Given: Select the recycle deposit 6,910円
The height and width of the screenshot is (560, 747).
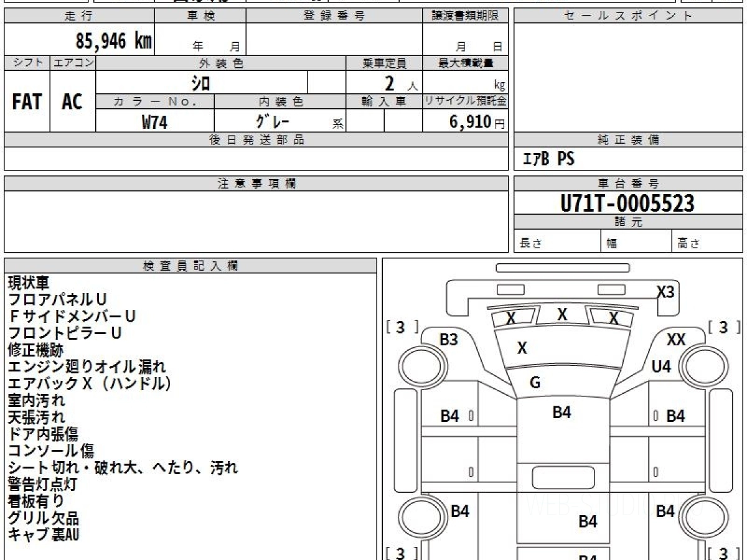Looking at the screenshot, I should [477, 122].
